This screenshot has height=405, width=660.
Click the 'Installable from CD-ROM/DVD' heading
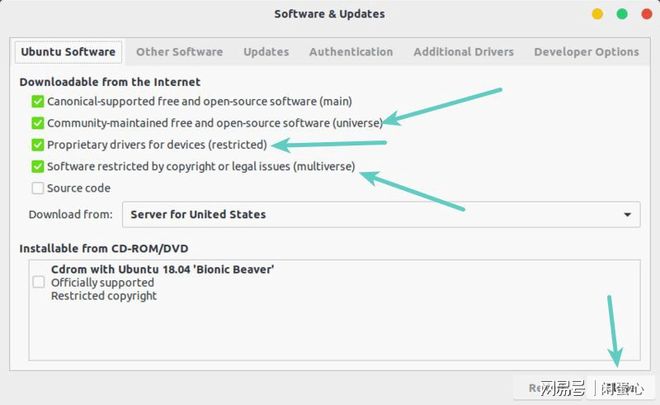tap(104, 248)
